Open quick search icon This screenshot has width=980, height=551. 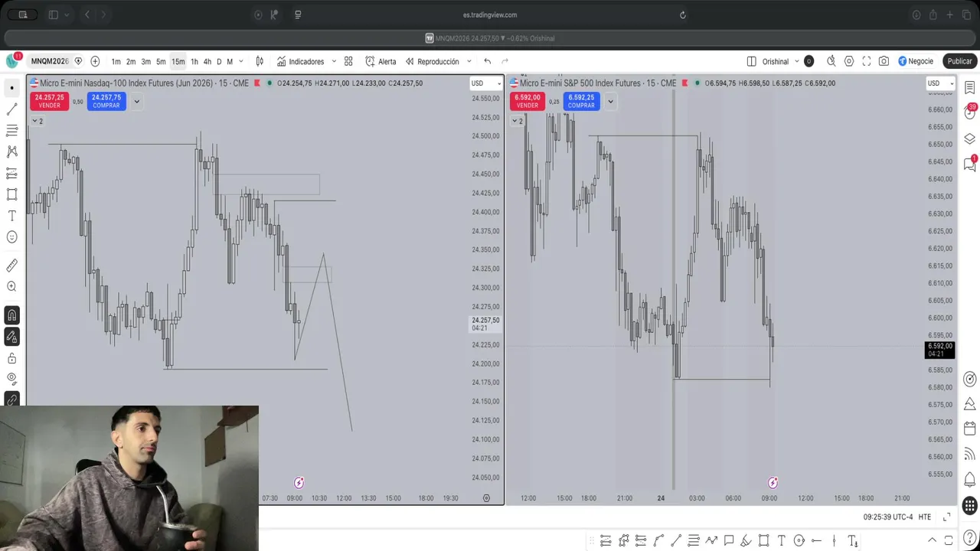(x=831, y=61)
